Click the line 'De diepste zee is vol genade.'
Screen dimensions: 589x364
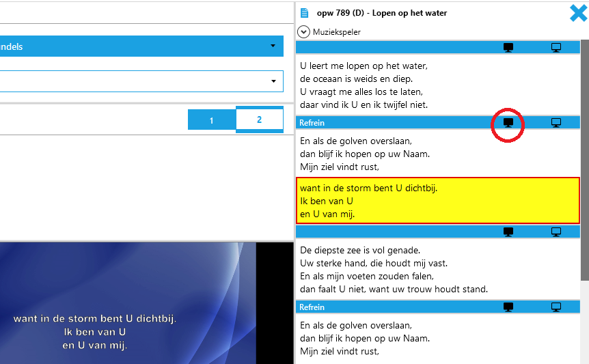click(x=360, y=251)
